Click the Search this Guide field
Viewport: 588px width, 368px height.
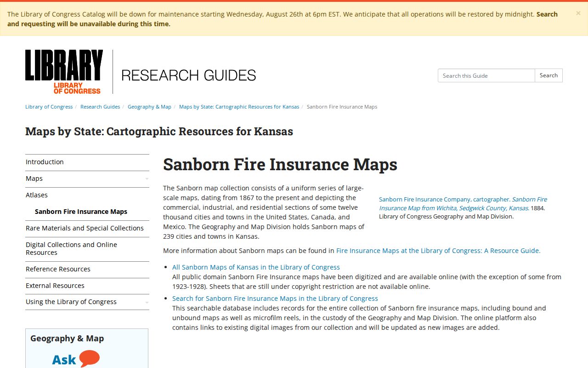[486, 75]
